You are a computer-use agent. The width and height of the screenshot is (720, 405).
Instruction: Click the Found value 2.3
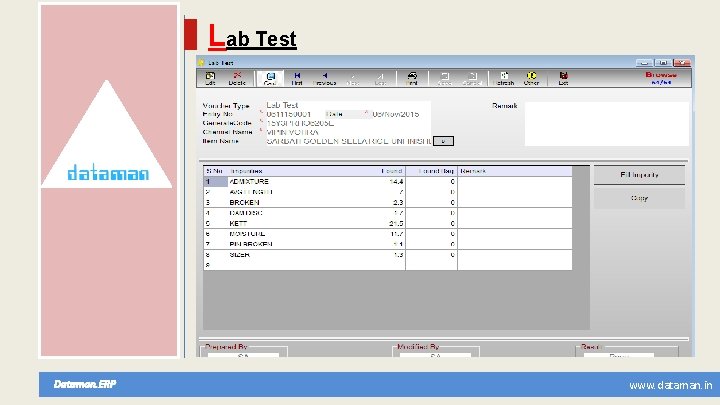(x=398, y=202)
